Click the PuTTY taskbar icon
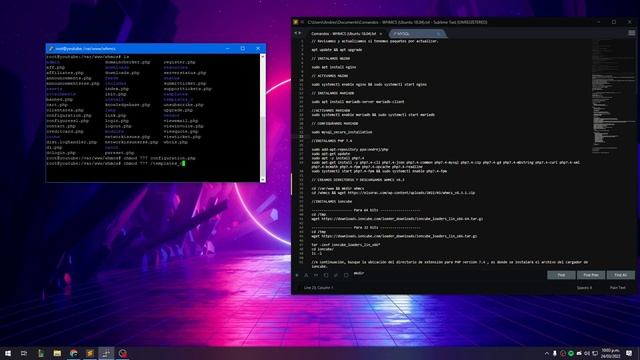 pos(107,353)
